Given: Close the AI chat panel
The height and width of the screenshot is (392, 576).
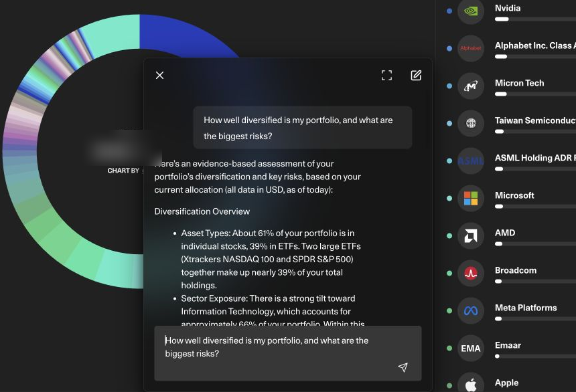Looking at the screenshot, I should [159, 75].
